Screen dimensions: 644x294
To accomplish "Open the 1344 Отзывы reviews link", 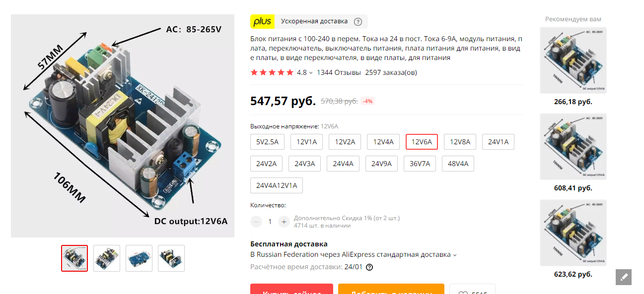I will tap(339, 72).
